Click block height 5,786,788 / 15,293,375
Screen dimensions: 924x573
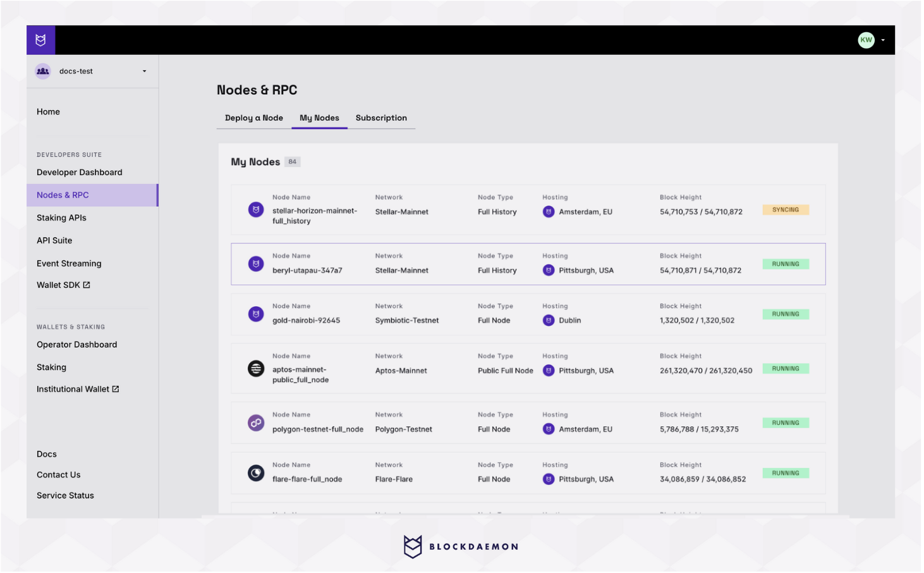pos(700,429)
